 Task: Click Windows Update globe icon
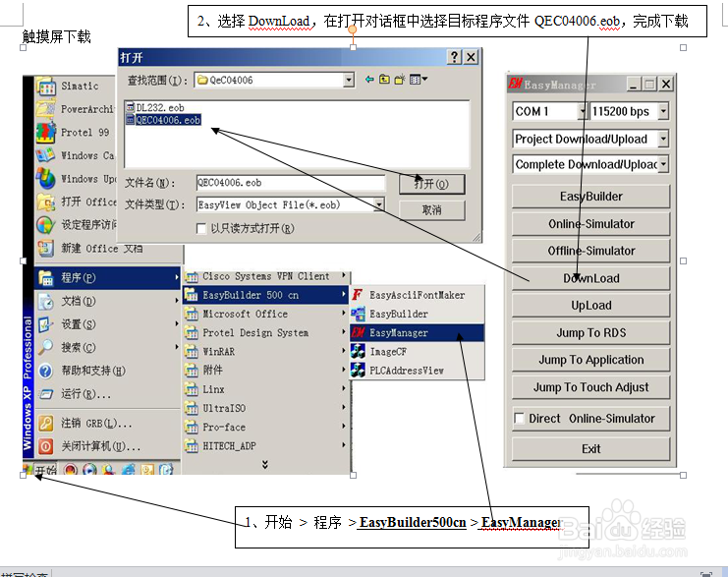point(46,179)
